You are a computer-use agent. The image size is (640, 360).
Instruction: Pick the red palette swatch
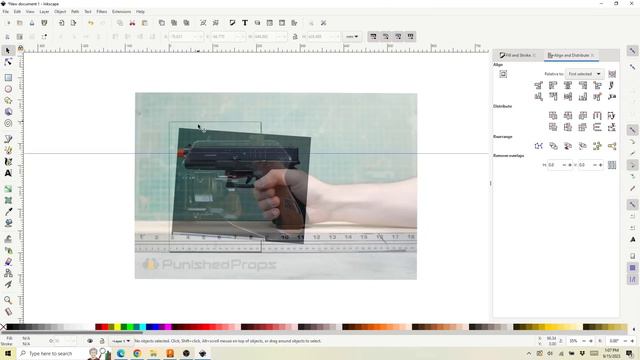tap(104, 327)
